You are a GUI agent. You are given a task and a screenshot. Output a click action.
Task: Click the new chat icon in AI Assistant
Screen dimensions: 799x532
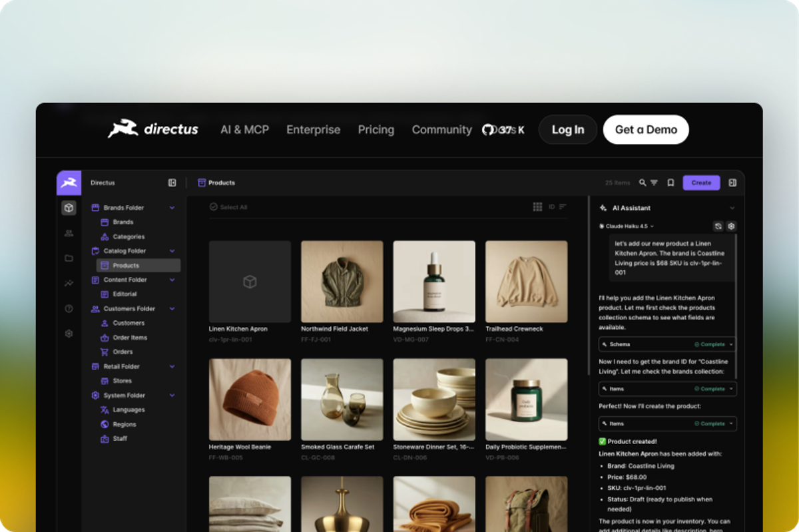click(x=718, y=226)
